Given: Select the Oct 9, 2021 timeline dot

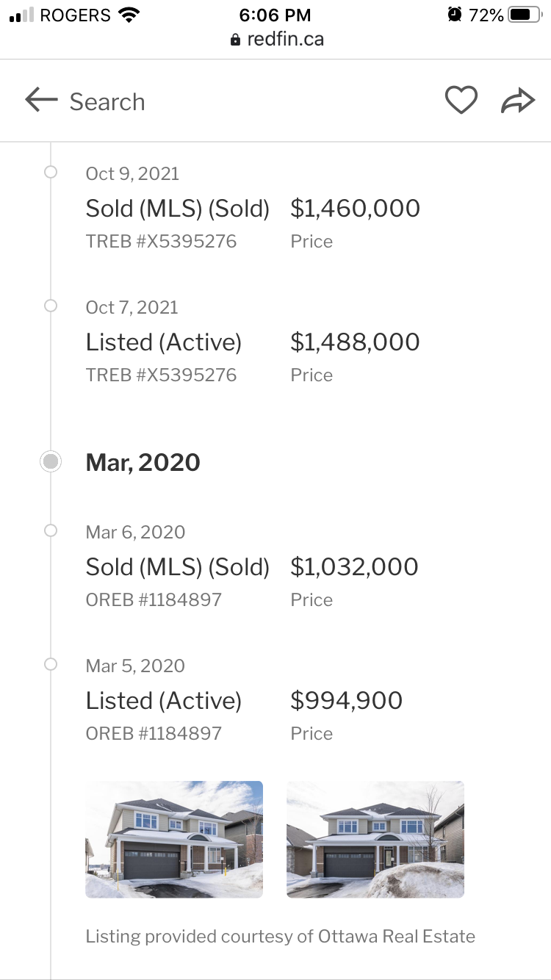Looking at the screenshot, I should (51, 173).
